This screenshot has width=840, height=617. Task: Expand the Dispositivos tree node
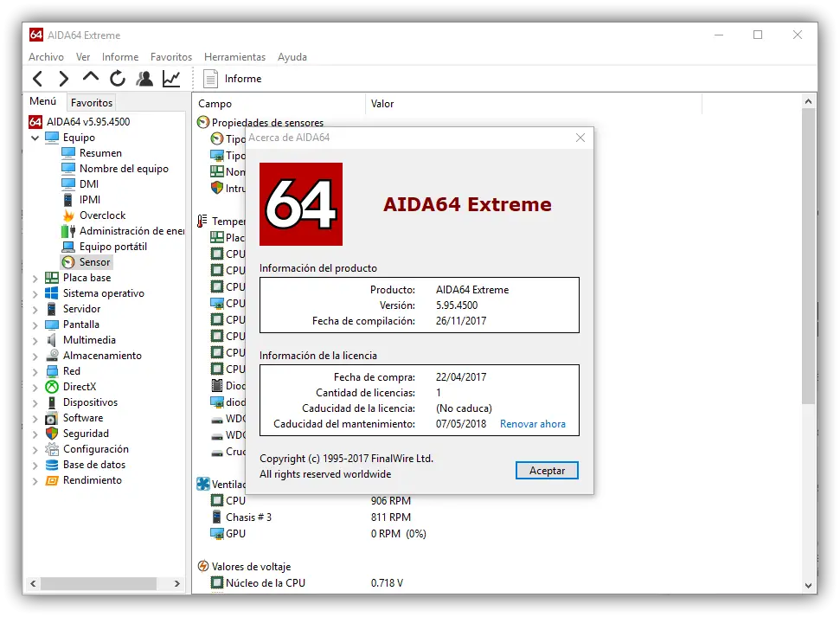tap(35, 402)
